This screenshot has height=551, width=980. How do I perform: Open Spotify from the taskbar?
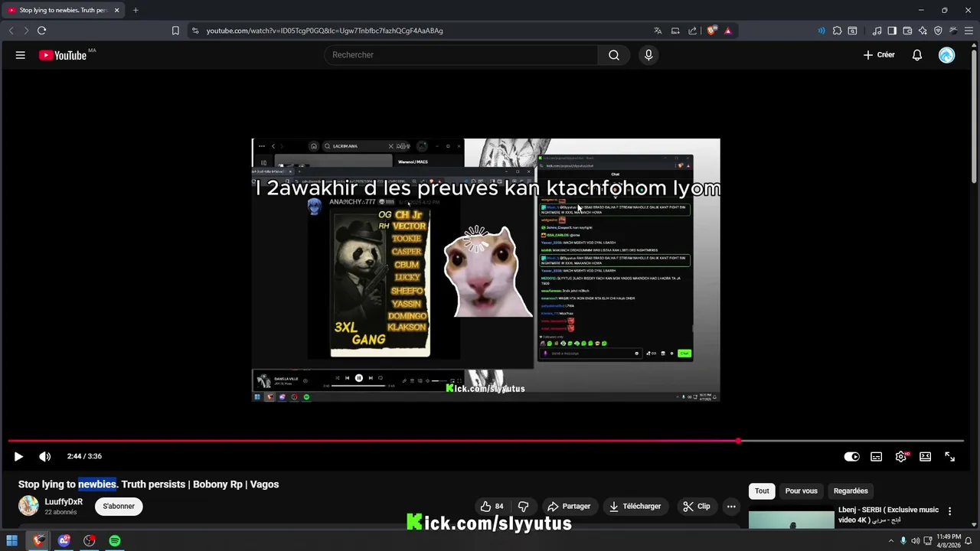tap(115, 541)
